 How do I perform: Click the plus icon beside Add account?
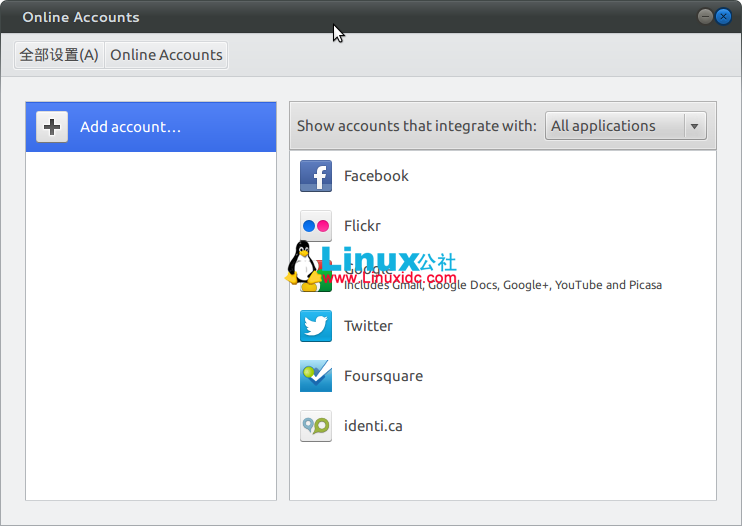(x=52, y=127)
